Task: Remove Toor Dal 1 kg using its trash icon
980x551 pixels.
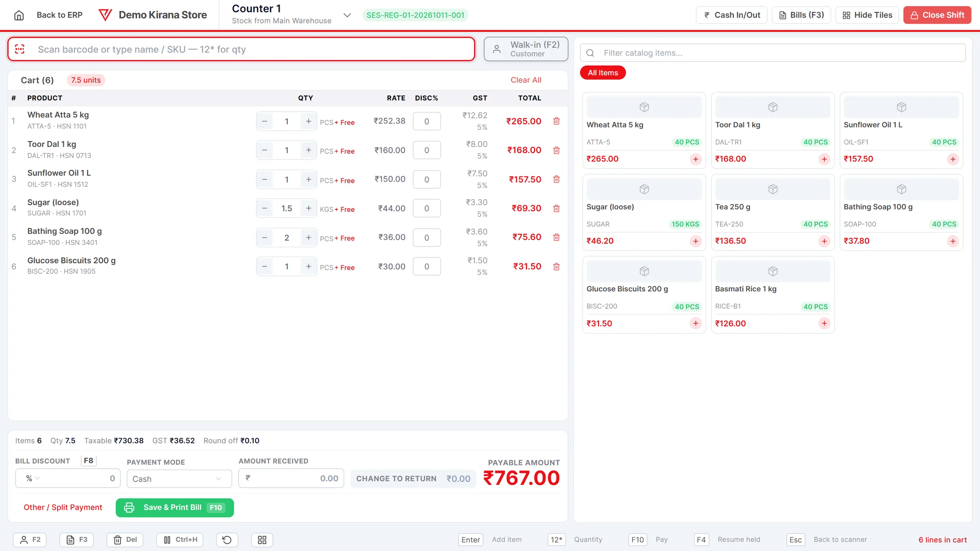Action: click(x=556, y=150)
